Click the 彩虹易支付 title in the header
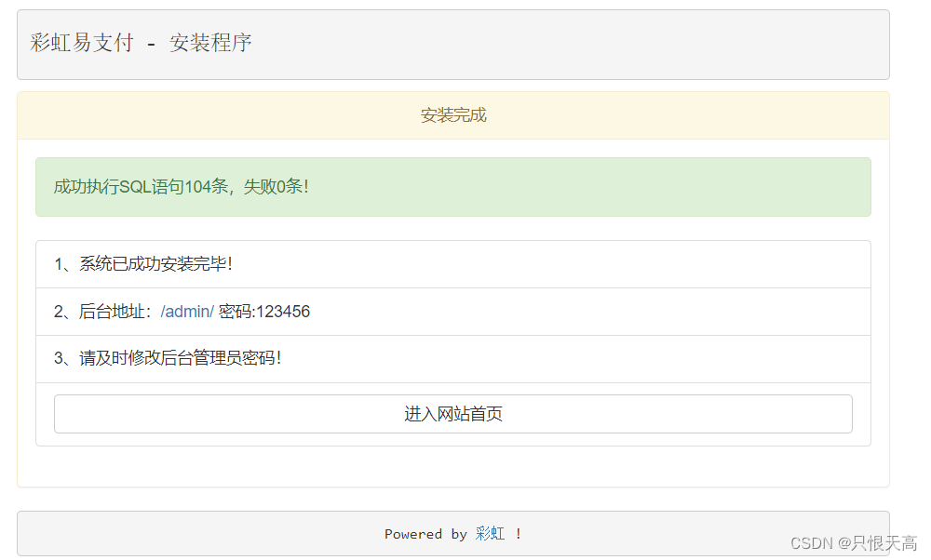 click(x=82, y=43)
